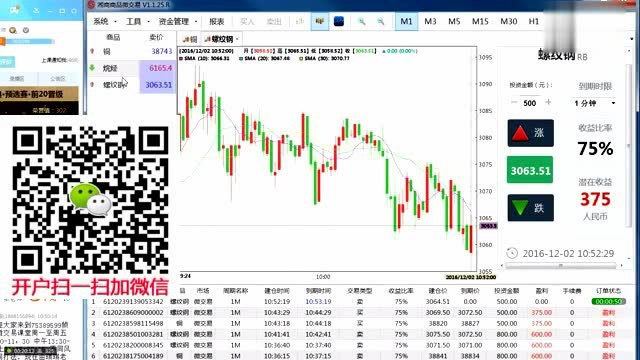Click the 500 investment amount field
This screenshot has height=360, width=640.
pyautogui.click(x=530, y=103)
